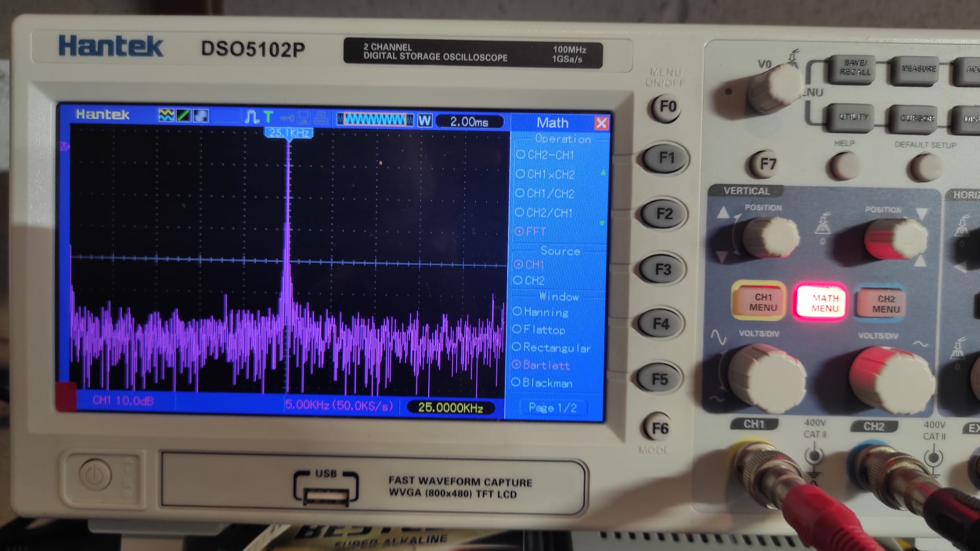980x551 pixels.
Task: Click the 2.00ms timebase readout
Action: point(469,122)
